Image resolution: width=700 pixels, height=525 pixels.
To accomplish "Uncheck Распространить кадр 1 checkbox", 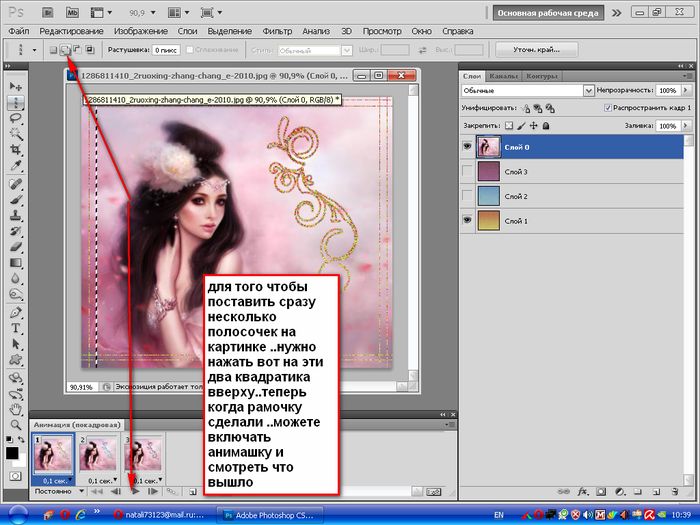I will [608, 108].
